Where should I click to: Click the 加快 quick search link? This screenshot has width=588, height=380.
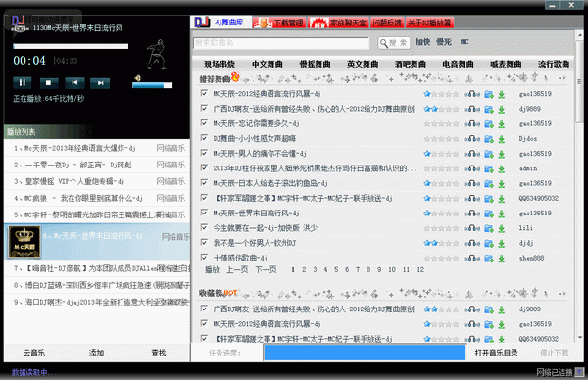click(x=422, y=42)
